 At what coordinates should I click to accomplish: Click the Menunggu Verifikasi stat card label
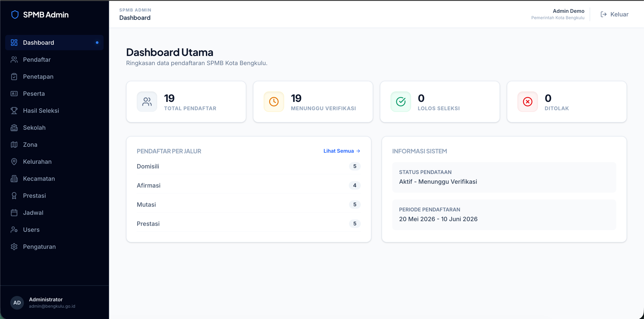coord(323,108)
